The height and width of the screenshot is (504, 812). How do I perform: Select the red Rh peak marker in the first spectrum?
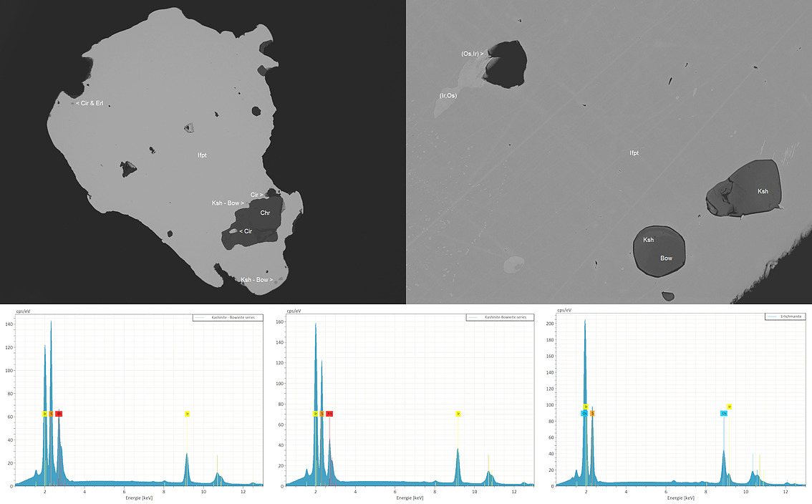pos(59,414)
